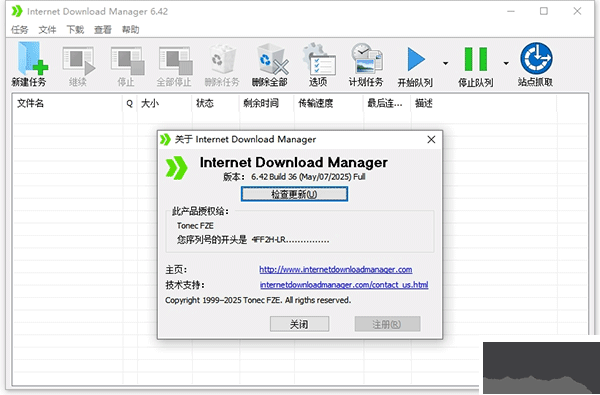Click the 停止 stop icon
The height and width of the screenshot is (395, 600).
pos(127,60)
